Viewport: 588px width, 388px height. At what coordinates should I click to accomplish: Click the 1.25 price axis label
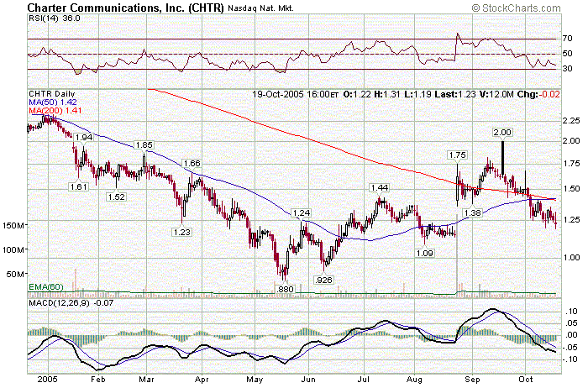[x=571, y=220]
